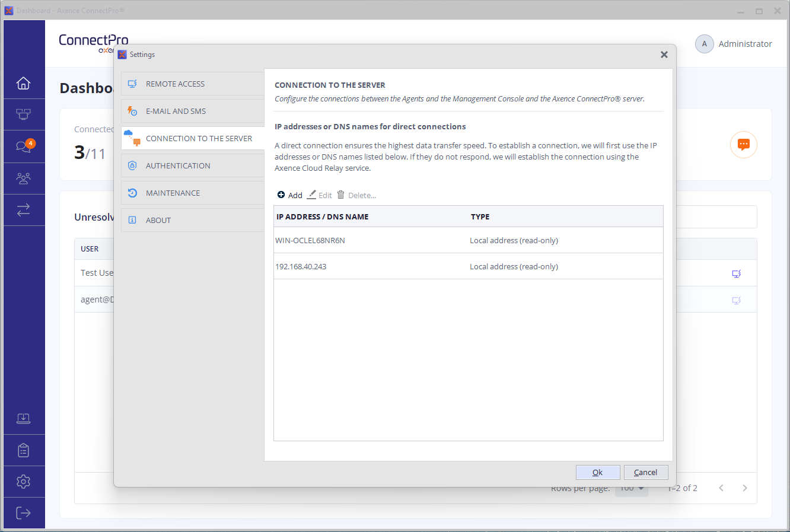Dismiss the dialog with the Cancel button
Screen dimensions: 790x532
646,472
